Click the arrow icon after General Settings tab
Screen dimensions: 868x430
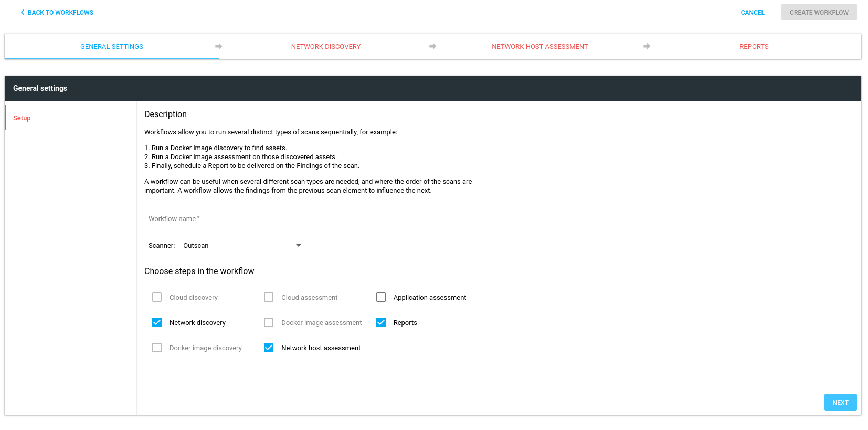pos(218,46)
